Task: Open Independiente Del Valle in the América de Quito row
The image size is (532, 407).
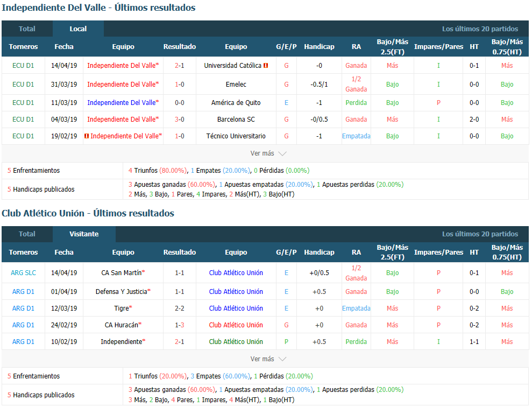Action: 122,102
